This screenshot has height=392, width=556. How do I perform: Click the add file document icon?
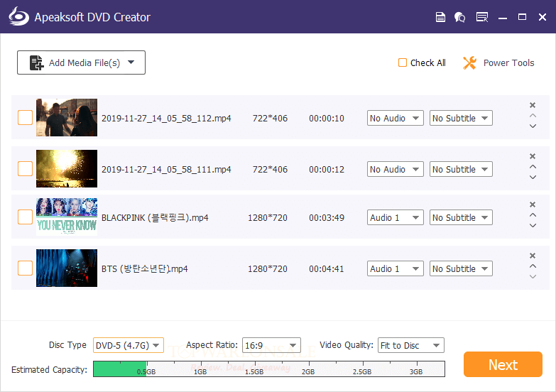click(x=36, y=62)
